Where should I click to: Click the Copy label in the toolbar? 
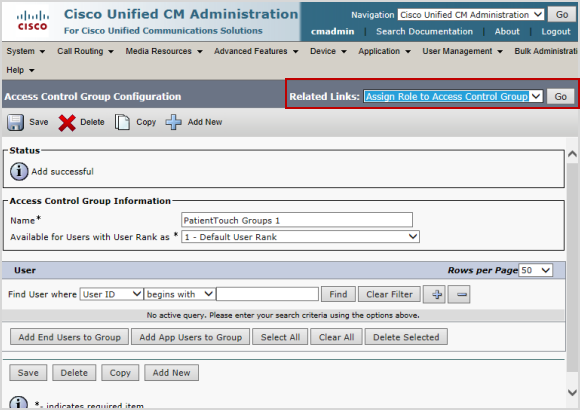146,122
